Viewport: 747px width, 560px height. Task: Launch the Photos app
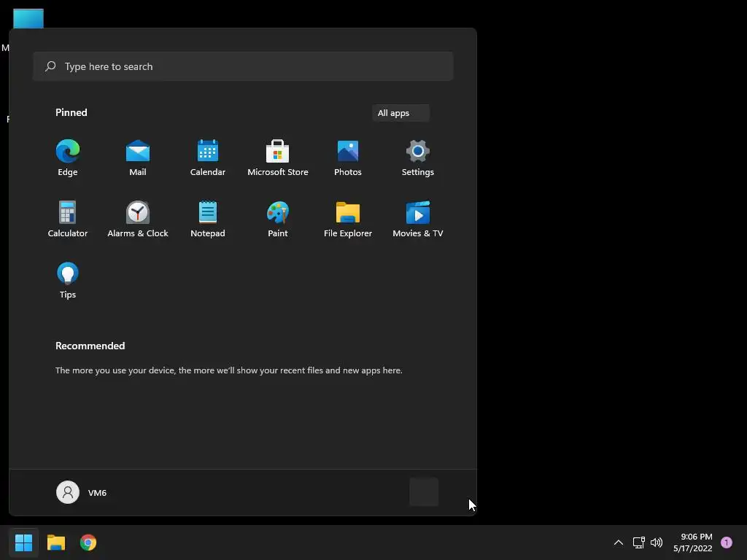348,158
